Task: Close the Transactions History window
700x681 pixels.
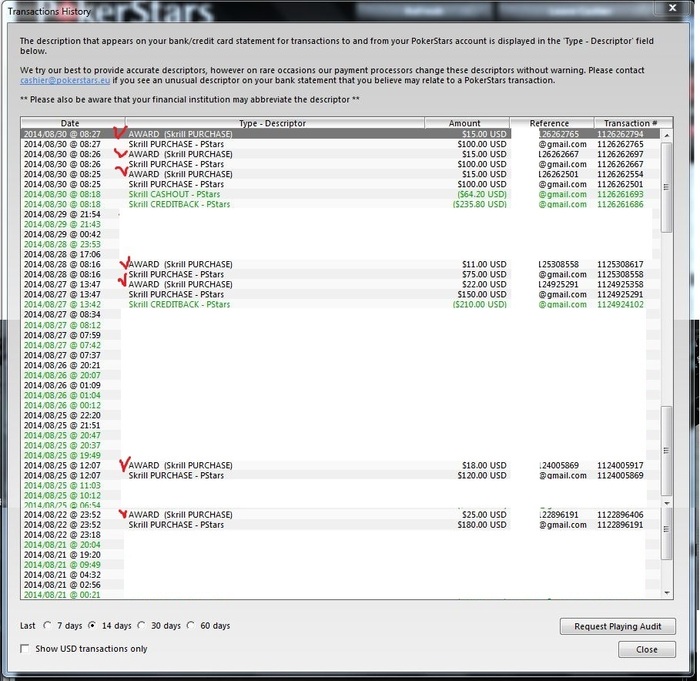Action: (672, 8)
